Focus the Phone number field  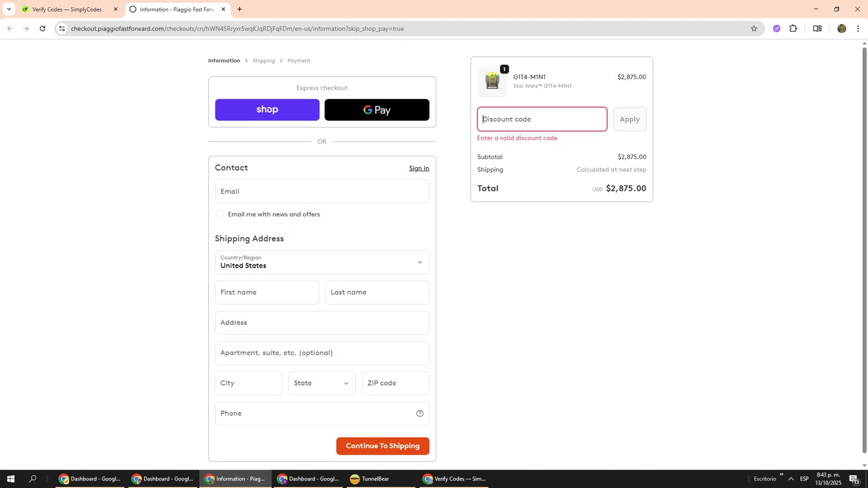tap(322, 413)
